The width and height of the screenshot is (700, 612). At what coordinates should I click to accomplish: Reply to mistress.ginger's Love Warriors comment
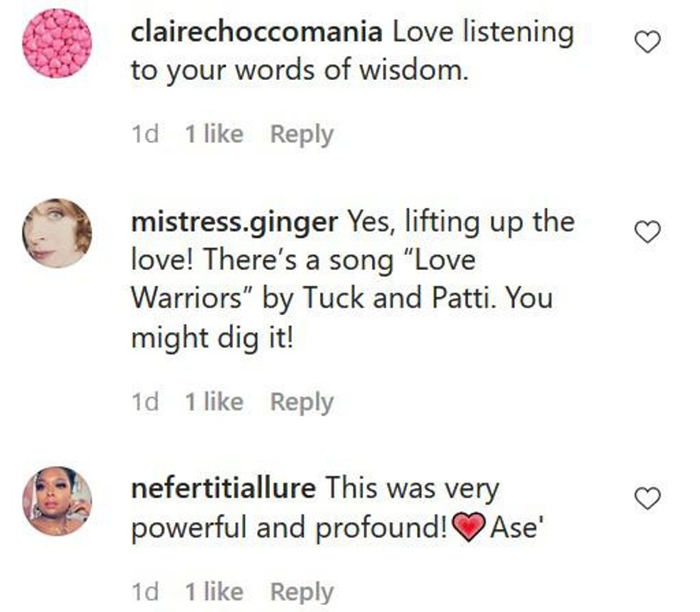click(301, 402)
